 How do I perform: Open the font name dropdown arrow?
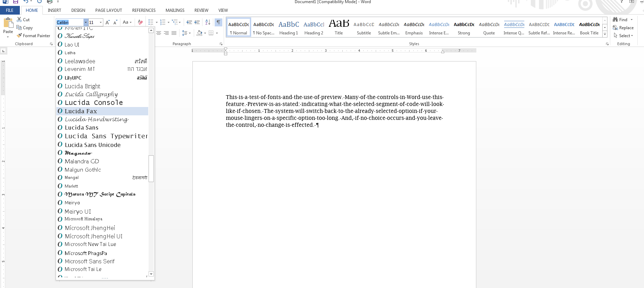pyautogui.click(x=86, y=22)
